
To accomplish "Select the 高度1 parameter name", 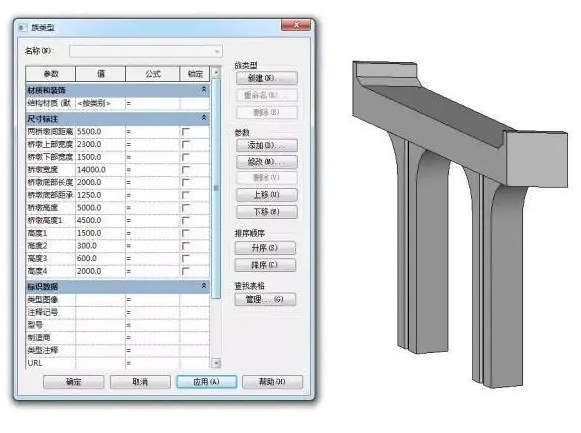I will [37, 233].
